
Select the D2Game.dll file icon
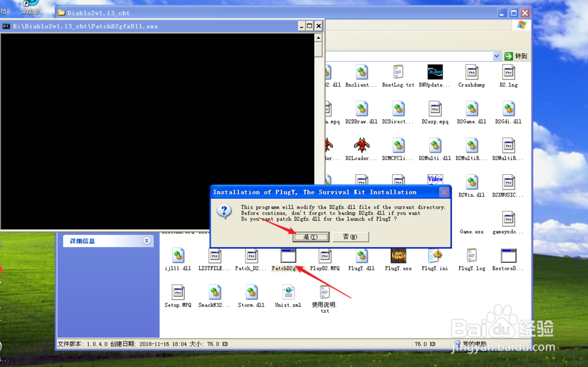coord(472,109)
